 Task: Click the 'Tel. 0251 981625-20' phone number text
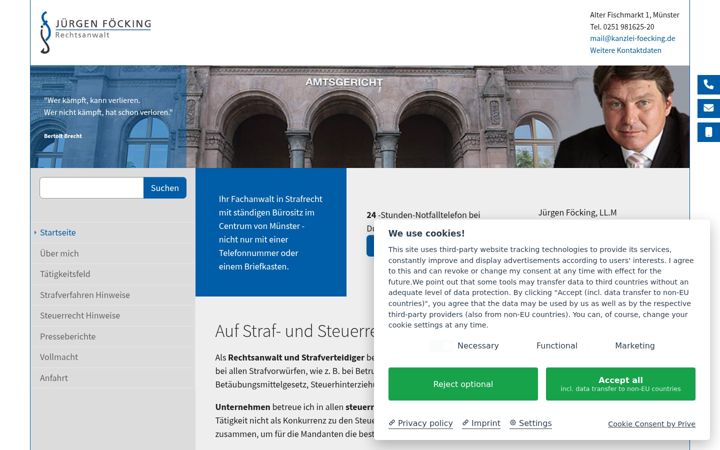622,27
